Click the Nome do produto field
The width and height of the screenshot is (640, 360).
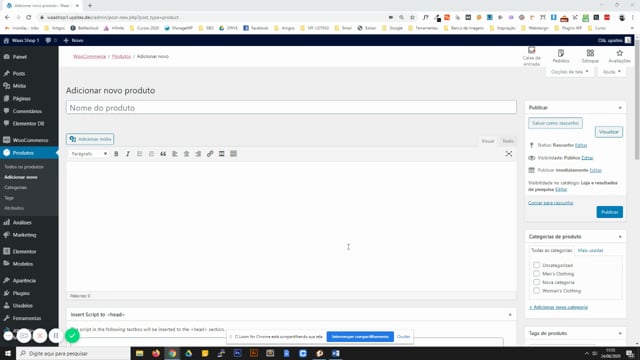pyautogui.click(x=291, y=108)
